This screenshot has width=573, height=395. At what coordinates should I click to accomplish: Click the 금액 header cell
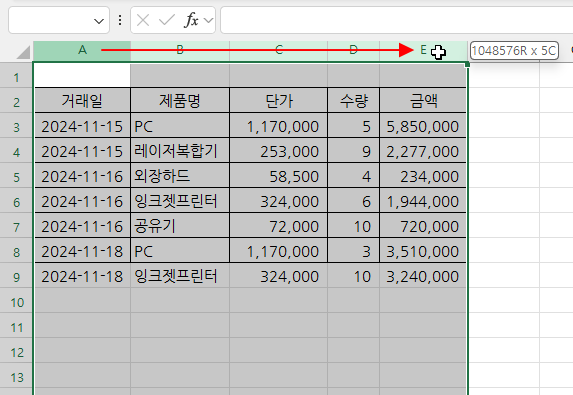(x=423, y=100)
